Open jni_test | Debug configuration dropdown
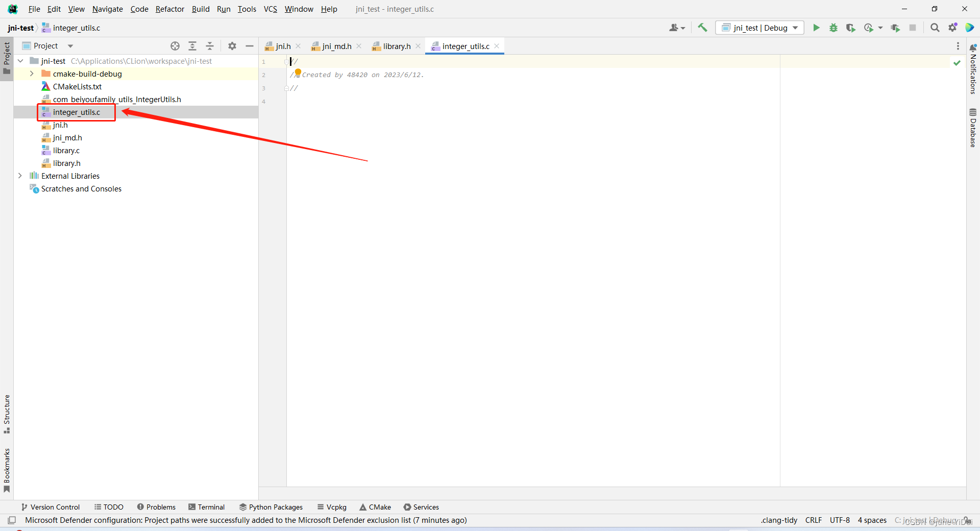Screen dimensions: 980x531 [x=759, y=28]
